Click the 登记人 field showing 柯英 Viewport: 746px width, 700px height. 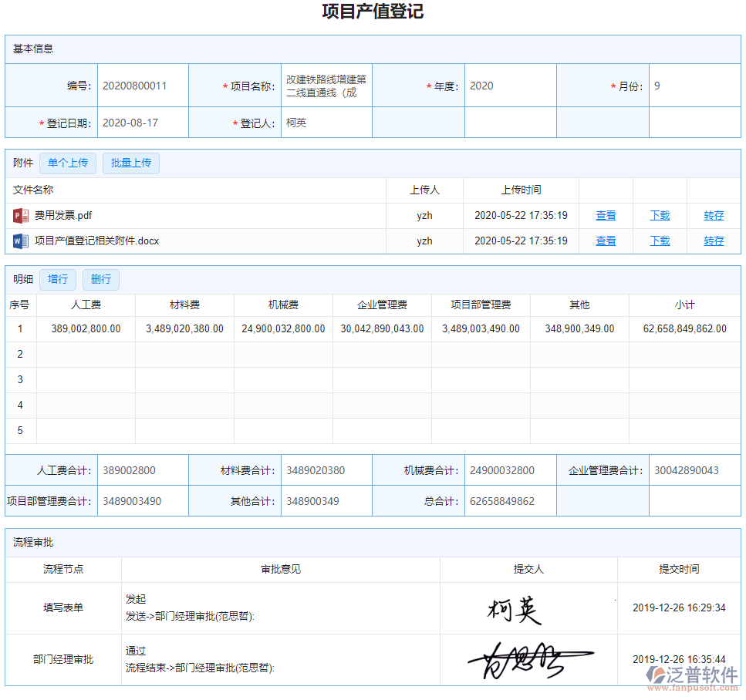tap(326, 123)
